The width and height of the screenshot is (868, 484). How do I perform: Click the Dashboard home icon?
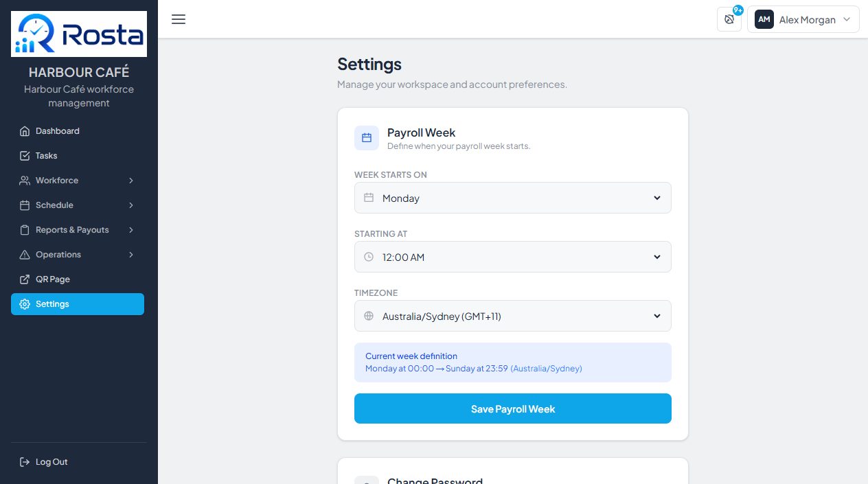tap(25, 131)
